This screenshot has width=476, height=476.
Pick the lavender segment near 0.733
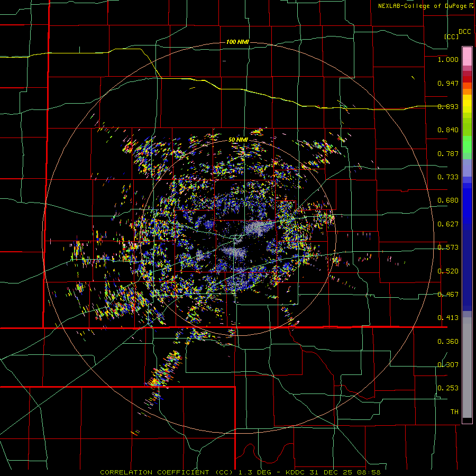[467, 168]
